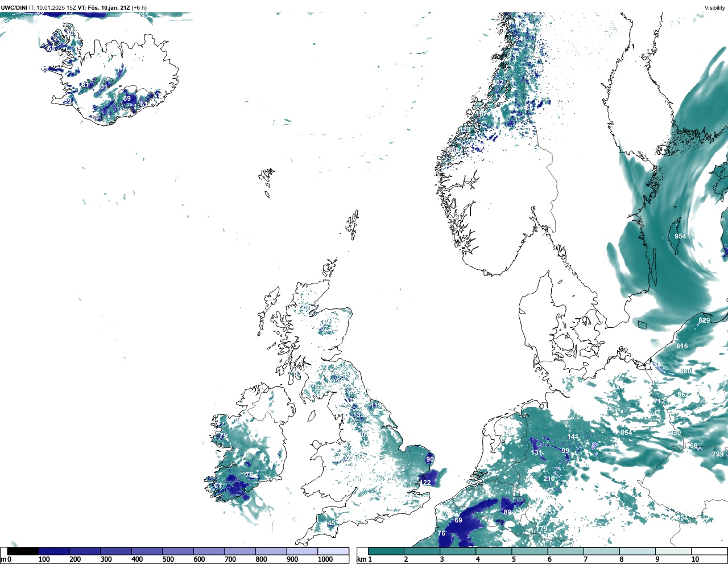This screenshot has height=564, width=728.
Task: Click the black 0–100 m legend swatch
Action: [x=23, y=551]
